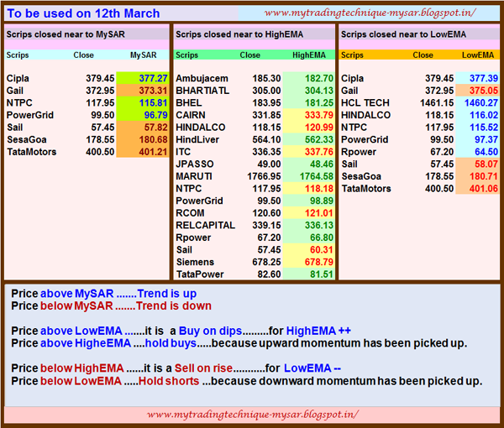Select CAIRN's HighEMA value 333.79
This screenshot has height=428, width=504.
[319, 115]
